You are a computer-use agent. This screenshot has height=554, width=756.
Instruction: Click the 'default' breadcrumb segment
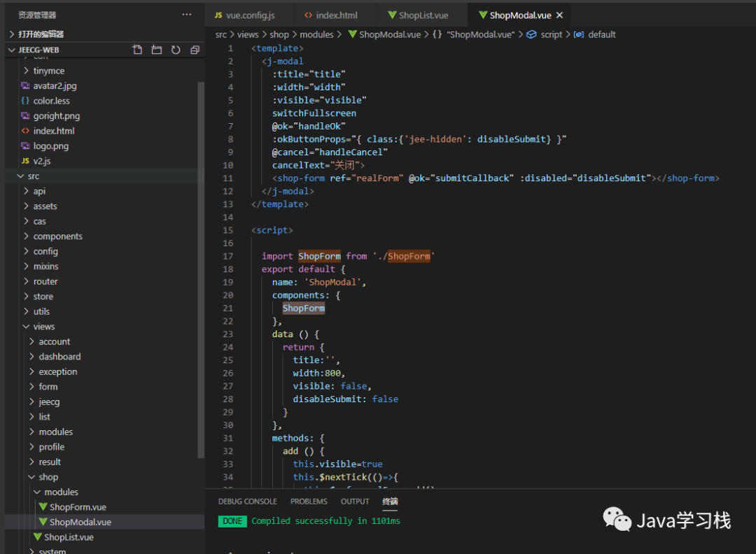click(602, 34)
